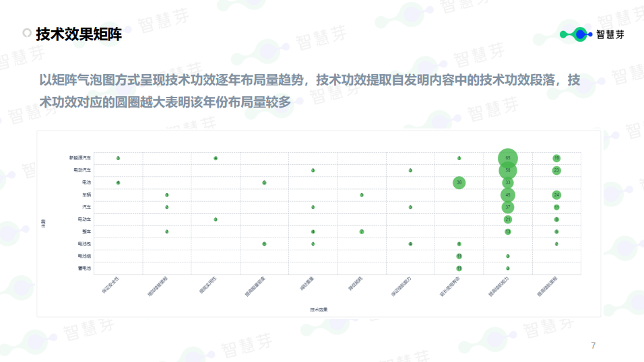Image resolution: width=644 pixels, height=362 pixels.
Task: Click the 主题 y-axis title
Action: coord(44,222)
